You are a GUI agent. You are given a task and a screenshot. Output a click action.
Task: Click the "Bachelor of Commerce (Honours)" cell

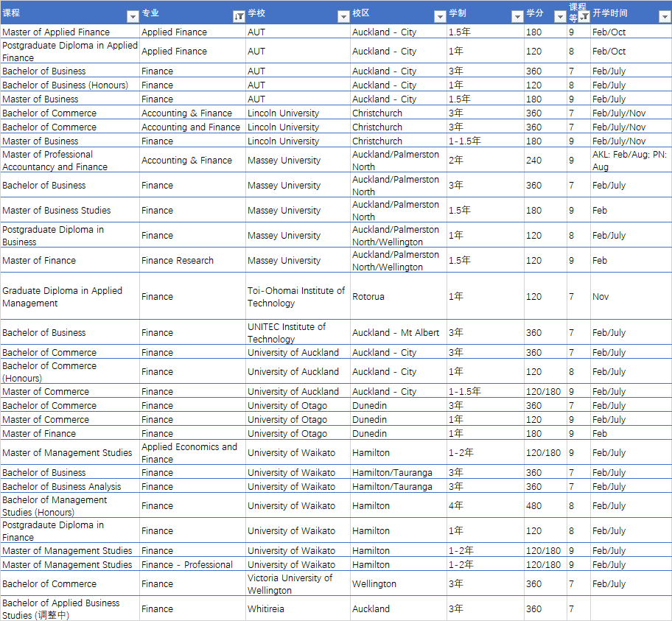pyautogui.click(x=70, y=371)
